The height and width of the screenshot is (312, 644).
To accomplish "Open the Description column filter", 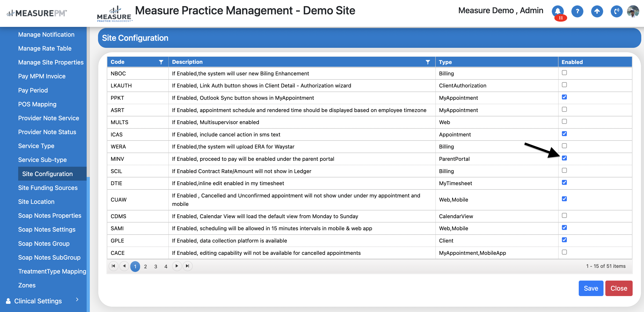I will click(x=428, y=62).
